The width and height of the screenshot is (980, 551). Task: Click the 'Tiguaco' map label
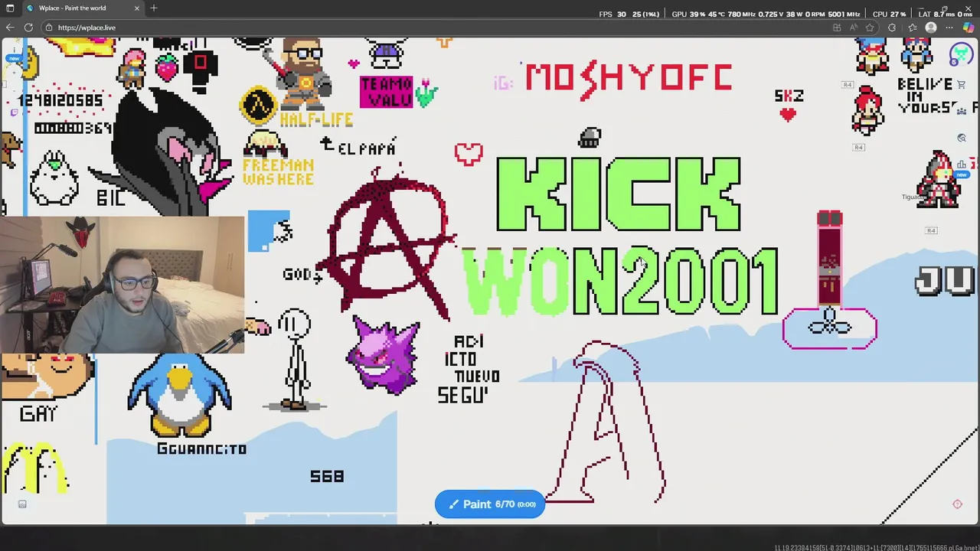913,197
